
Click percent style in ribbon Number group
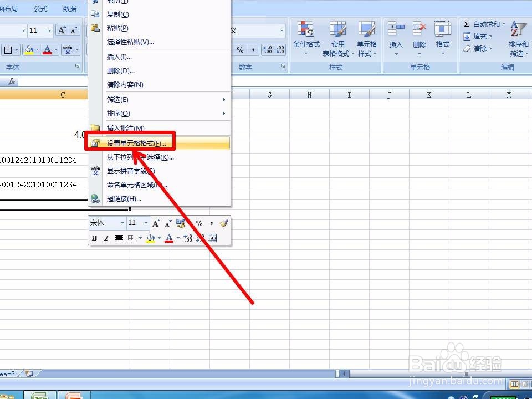point(240,50)
